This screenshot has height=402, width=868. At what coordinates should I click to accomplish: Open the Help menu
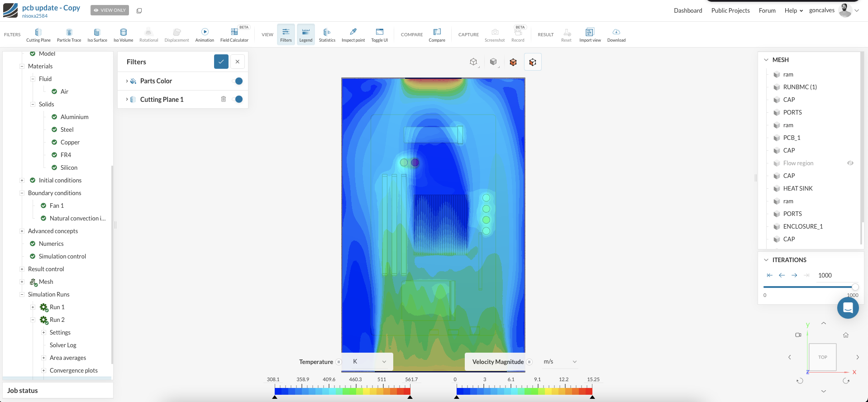[x=793, y=10]
